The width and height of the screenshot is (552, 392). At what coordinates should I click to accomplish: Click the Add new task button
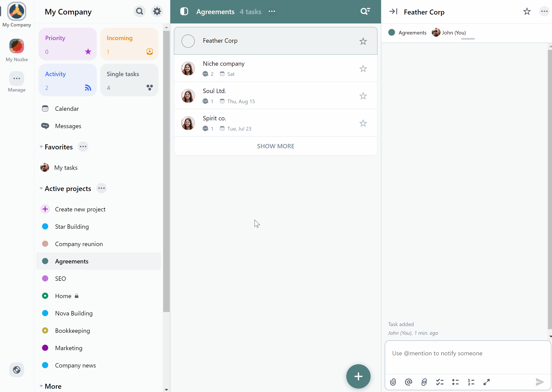click(x=358, y=376)
